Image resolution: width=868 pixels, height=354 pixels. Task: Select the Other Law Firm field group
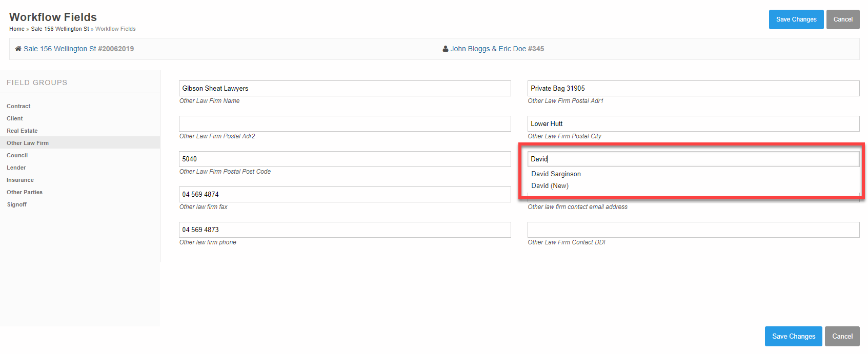[x=28, y=143]
